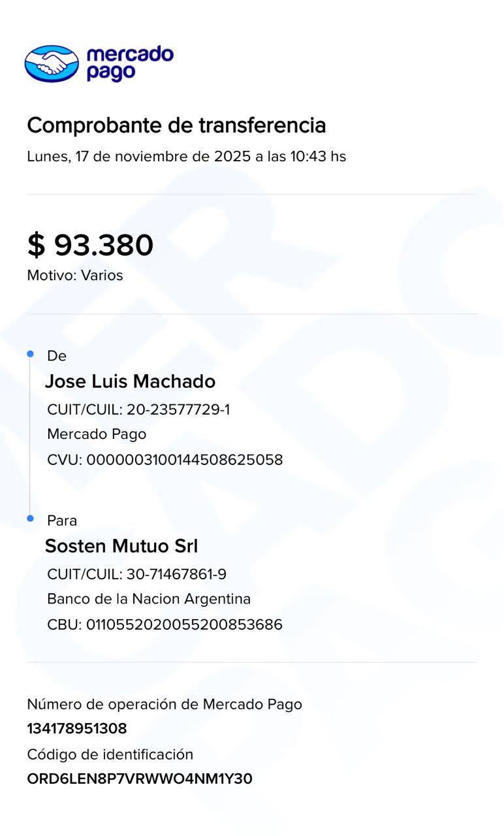
Task: Select sender name Jose Luis Machado
Action: [x=130, y=381]
